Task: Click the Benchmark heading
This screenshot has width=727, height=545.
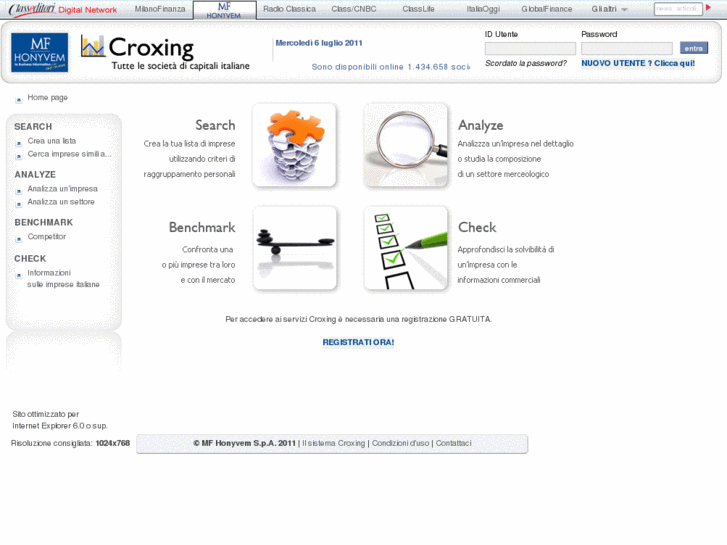Action: tap(202, 227)
